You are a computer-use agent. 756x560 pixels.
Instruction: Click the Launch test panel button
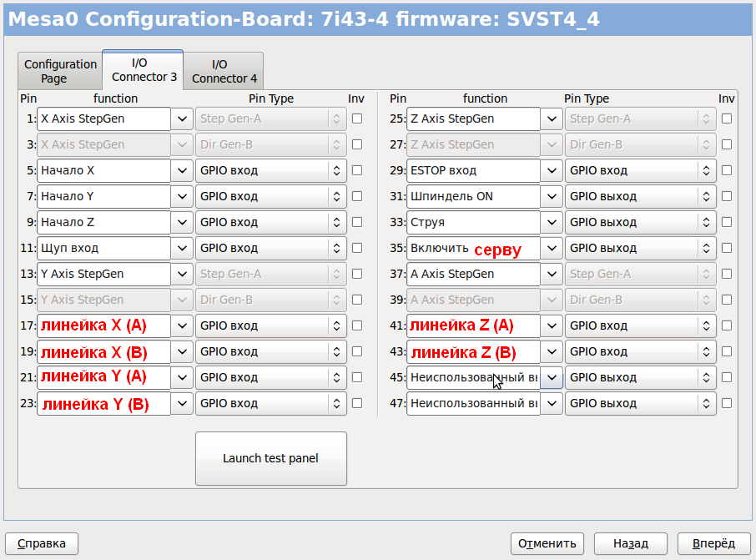pyautogui.click(x=270, y=458)
